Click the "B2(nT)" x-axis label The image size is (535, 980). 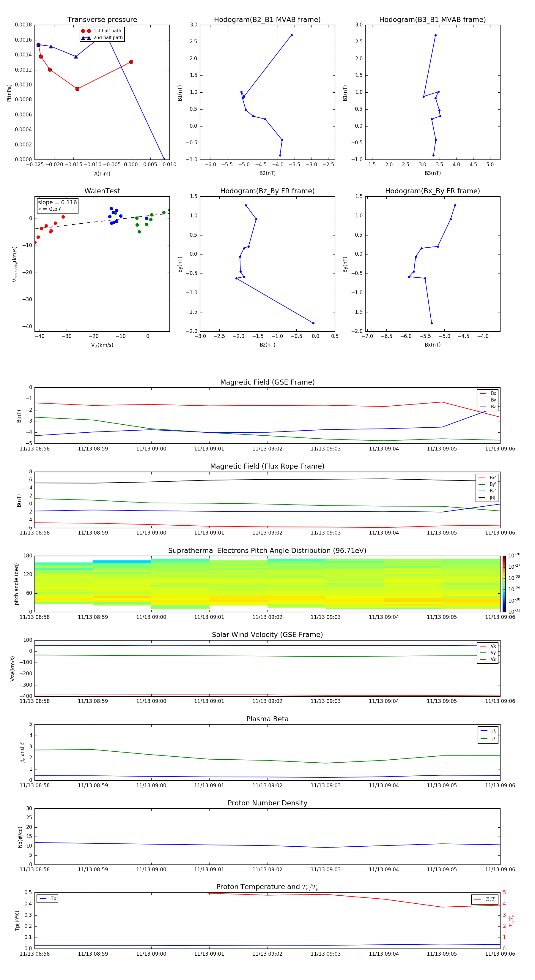(x=267, y=173)
